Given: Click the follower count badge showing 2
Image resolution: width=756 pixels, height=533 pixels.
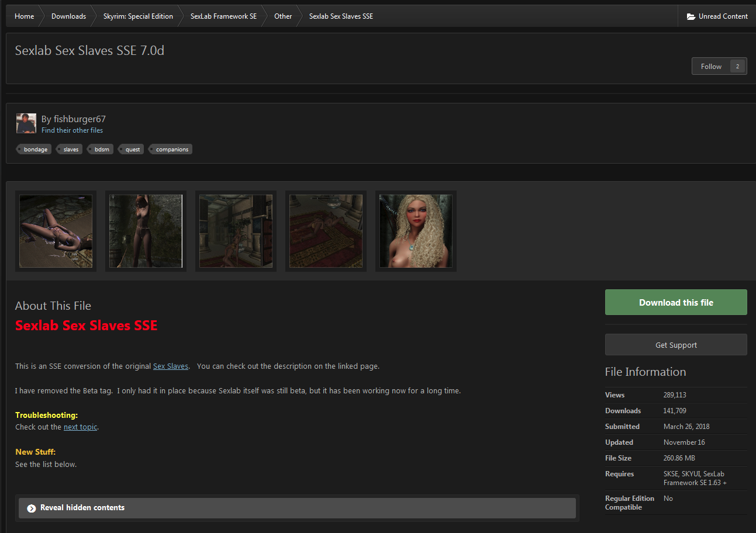Looking at the screenshot, I should (737, 66).
